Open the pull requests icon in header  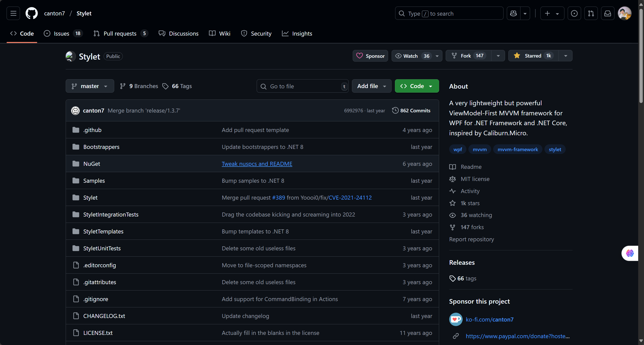(591, 13)
